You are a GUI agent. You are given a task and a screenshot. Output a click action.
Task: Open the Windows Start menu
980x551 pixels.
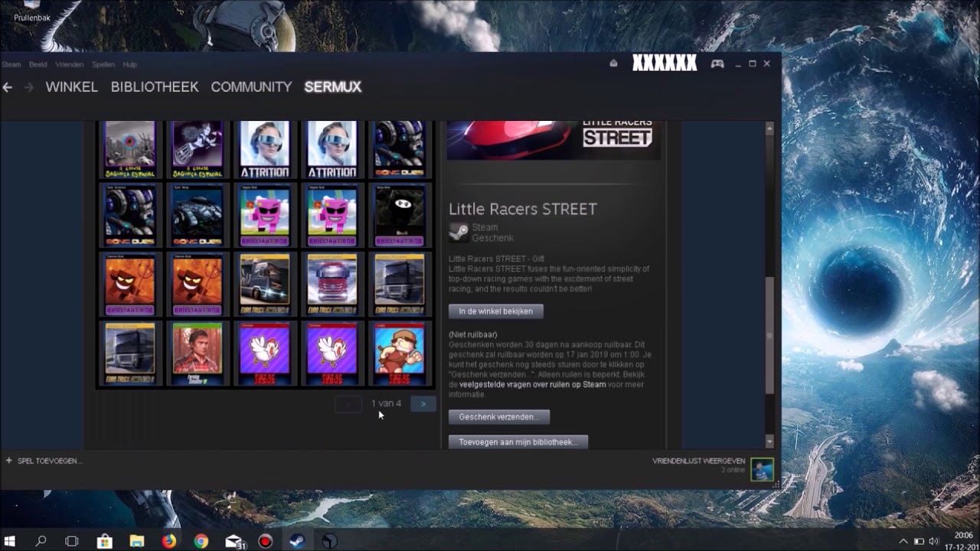[x=10, y=541]
